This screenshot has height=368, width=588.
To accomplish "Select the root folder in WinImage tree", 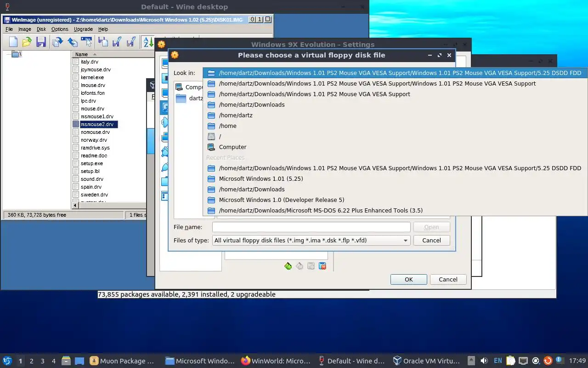I will point(16,54).
